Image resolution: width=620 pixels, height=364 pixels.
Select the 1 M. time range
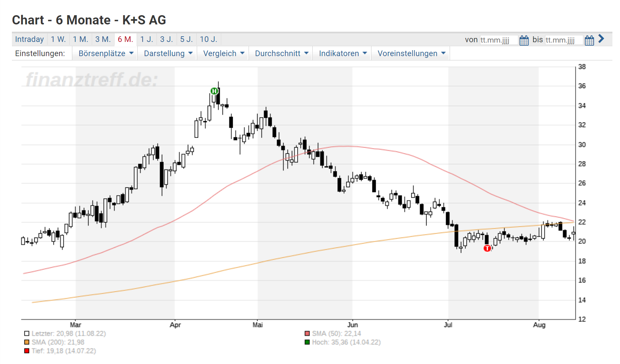[81, 39]
